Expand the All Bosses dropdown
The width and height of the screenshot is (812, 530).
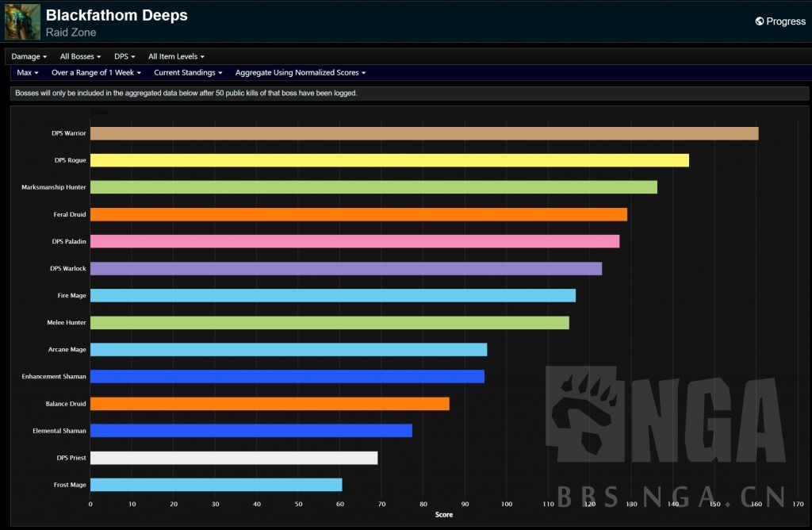pyautogui.click(x=80, y=56)
